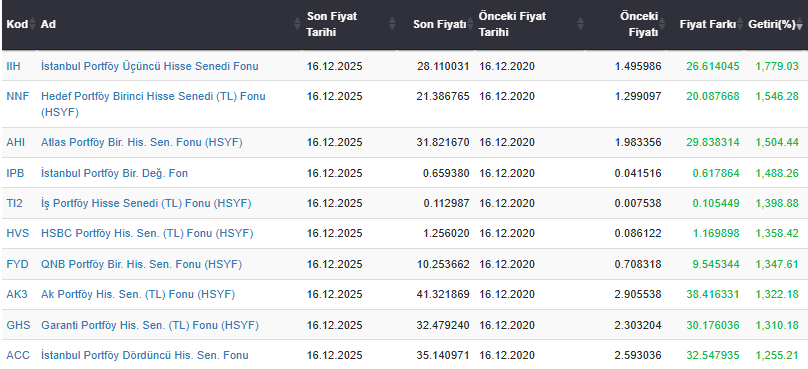Open Ak Portföy His. Sen. (TL) Fonu
The width and height of the screenshot is (808, 369).
pos(138,295)
